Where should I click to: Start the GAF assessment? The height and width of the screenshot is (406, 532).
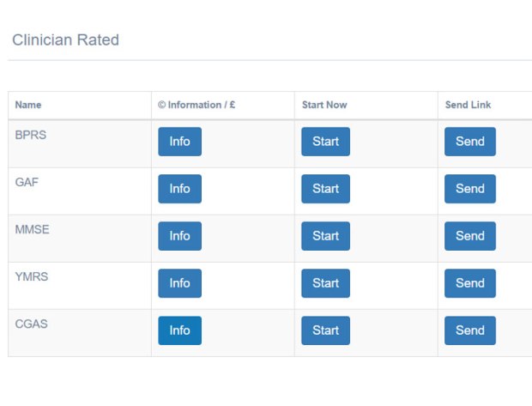point(325,189)
